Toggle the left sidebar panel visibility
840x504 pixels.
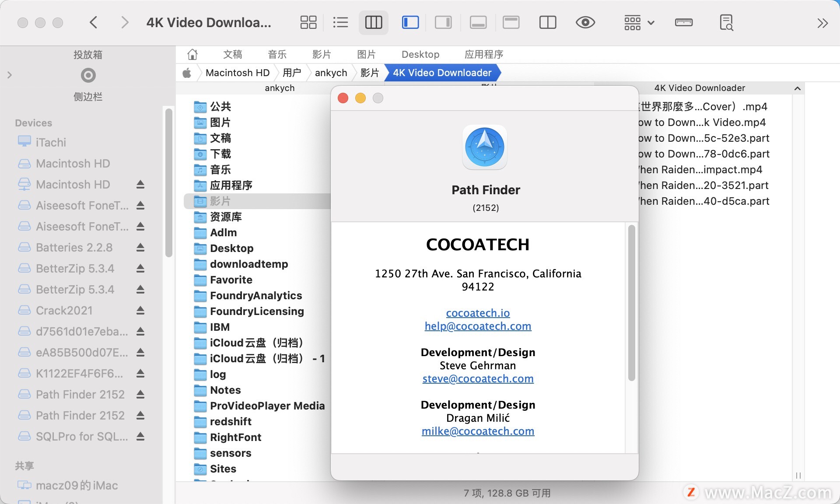tap(410, 22)
